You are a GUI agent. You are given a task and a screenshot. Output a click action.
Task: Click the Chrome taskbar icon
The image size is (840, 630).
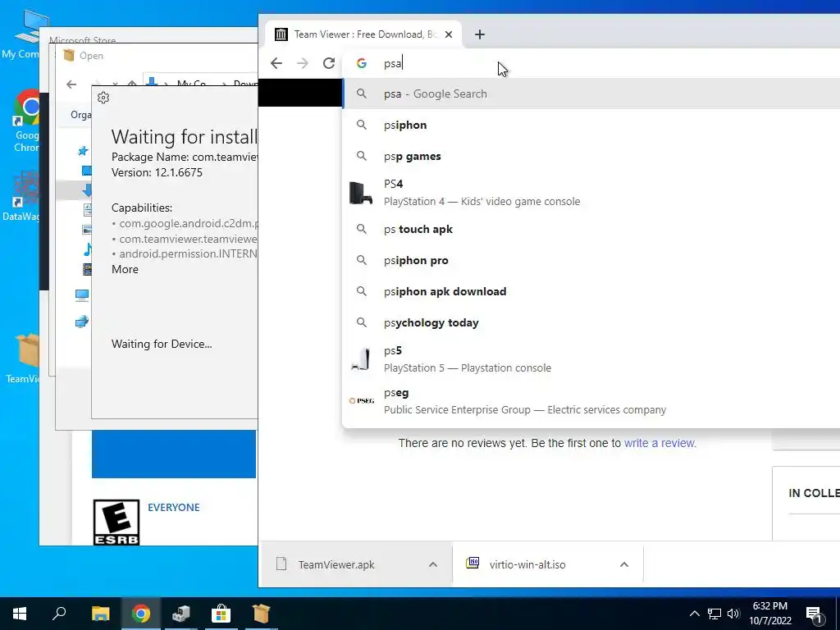tap(141, 614)
